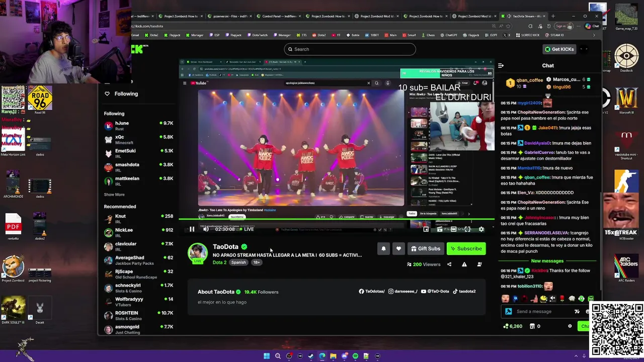Viewport: 644px width, 362px height.
Task: Open the STEAM ID bookmark
Action: click(554, 35)
